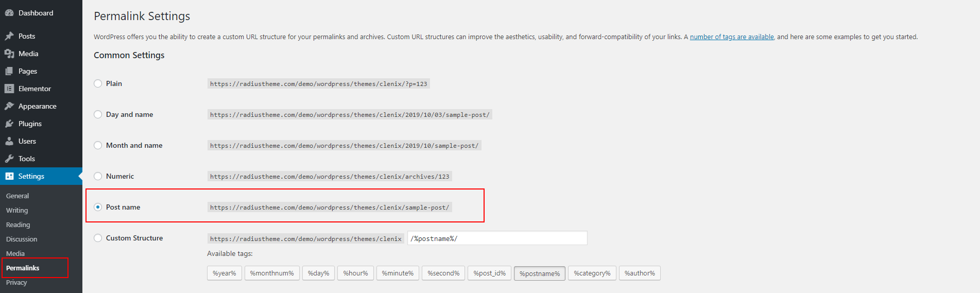The height and width of the screenshot is (293, 980).
Task: Select the Day and name radio option
Action: [x=98, y=114]
